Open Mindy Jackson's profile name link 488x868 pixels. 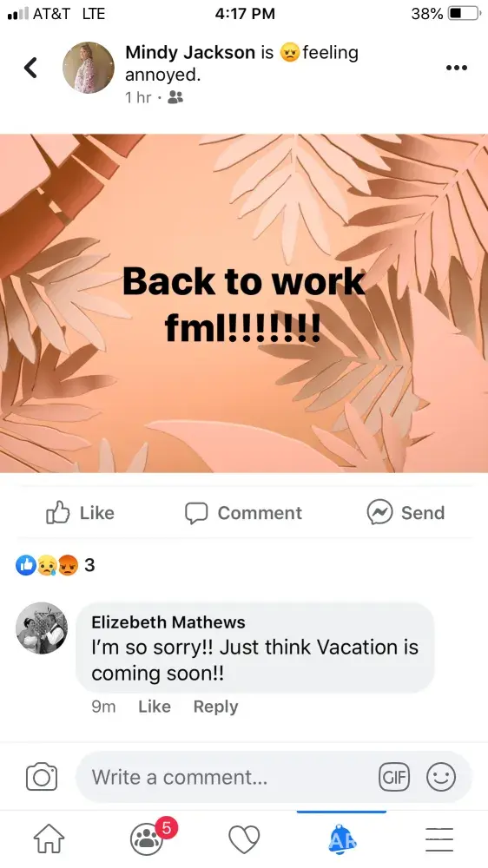coord(190,53)
